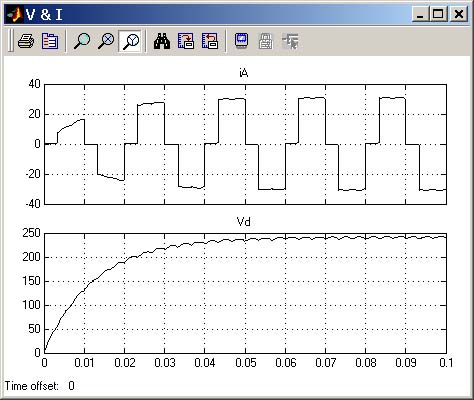The height and width of the screenshot is (400, 474).
Task: Click the Print icon in scope toolbar
Action: [26, 41]
